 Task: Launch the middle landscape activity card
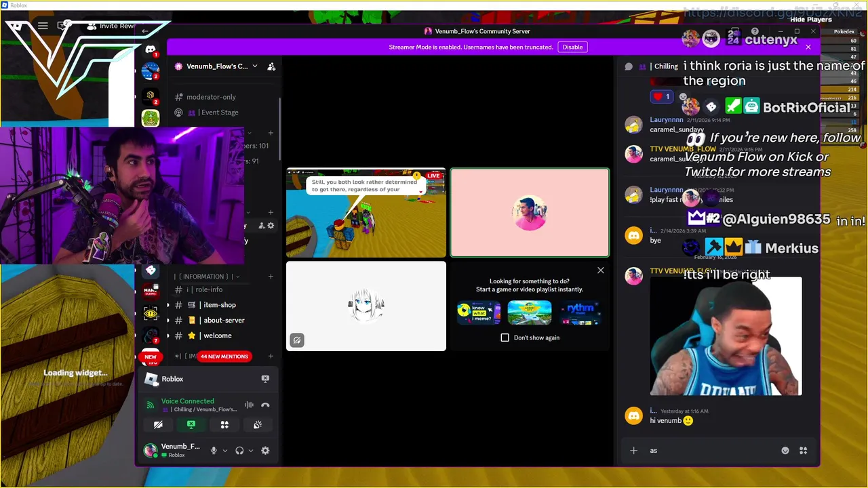pyautogui.click(x=530, y=313)
